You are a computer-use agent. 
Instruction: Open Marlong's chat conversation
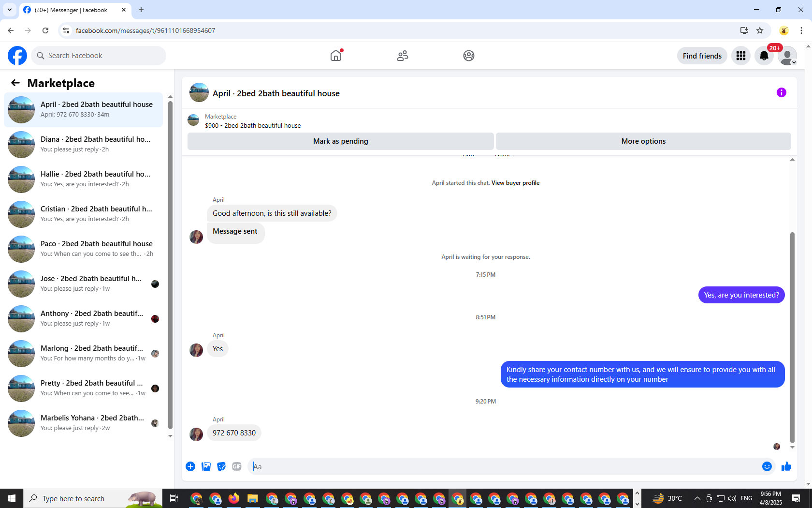[83, 354]
